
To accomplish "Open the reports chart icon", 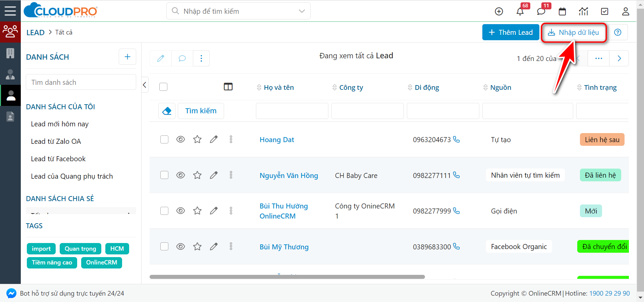I will point(583,11).
